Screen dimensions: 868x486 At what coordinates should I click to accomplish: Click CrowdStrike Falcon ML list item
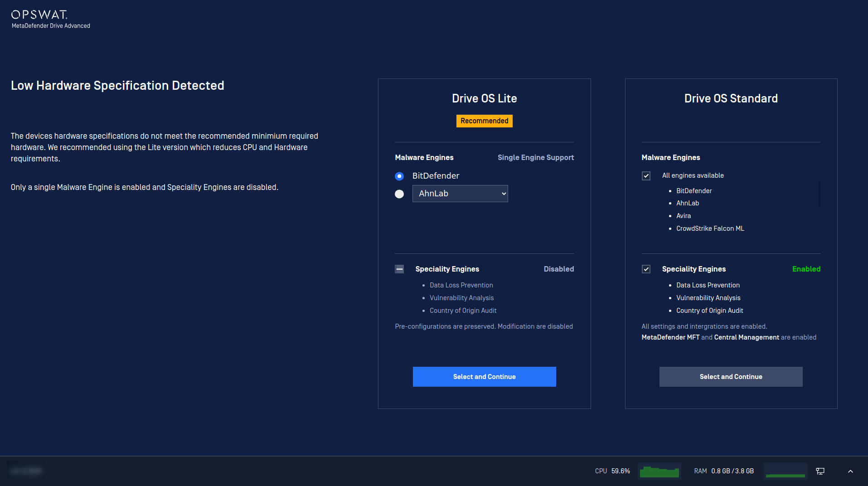coord(710,228)
